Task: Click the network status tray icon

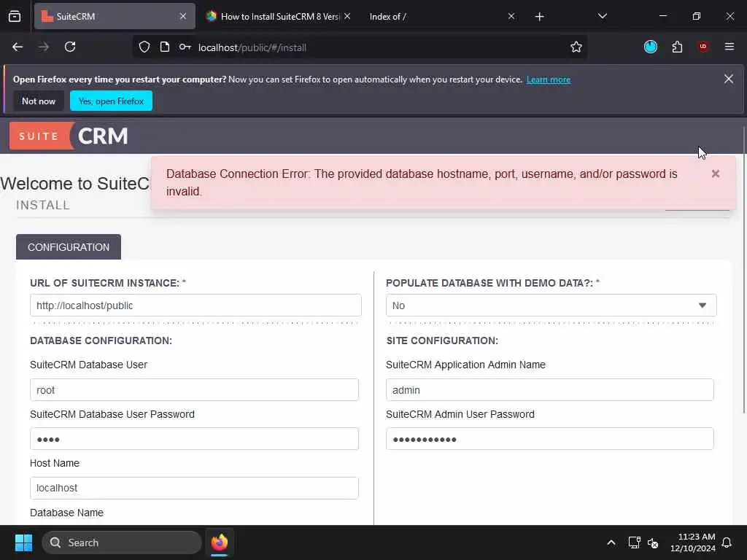Action: click(634, 542)
